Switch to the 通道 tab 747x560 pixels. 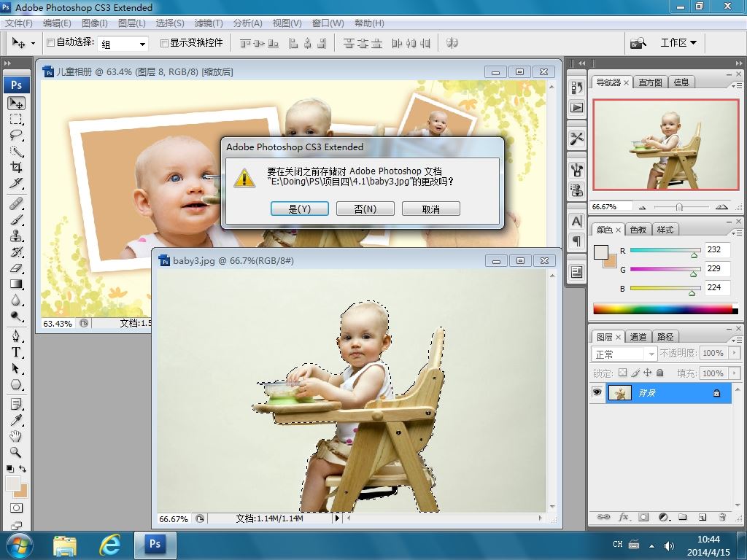(638, 337)
